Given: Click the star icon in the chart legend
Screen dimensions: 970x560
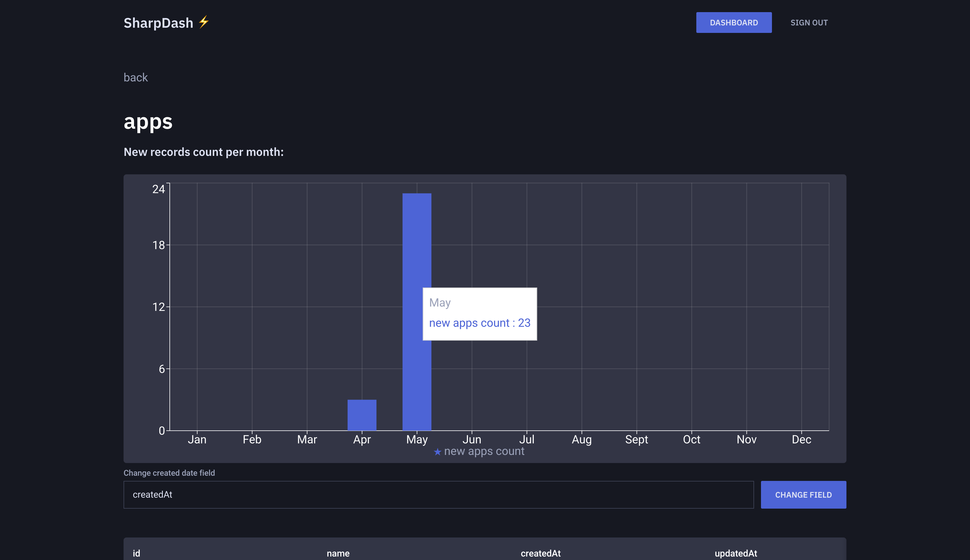Looking at the screenshot, I should click(437, 451).
